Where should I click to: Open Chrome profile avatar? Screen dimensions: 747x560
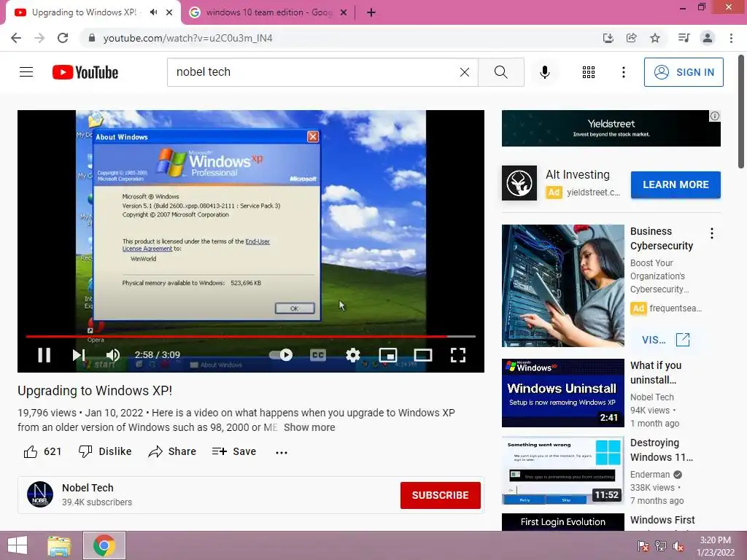(x=708, y=38)
